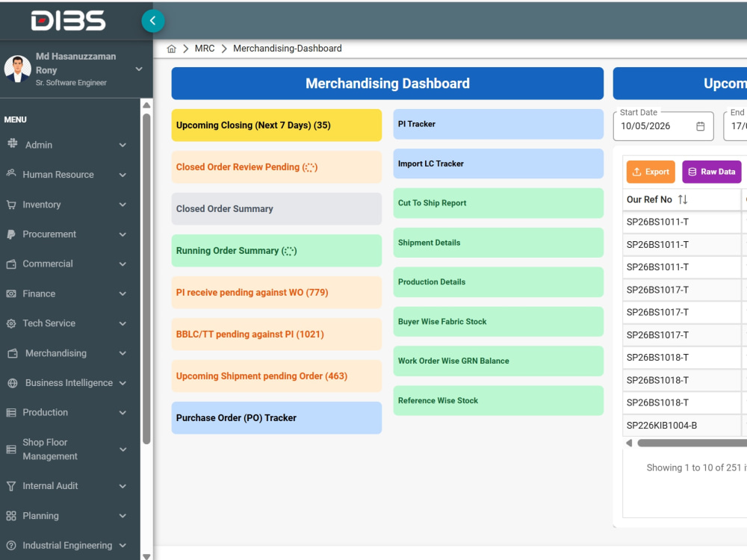Sort by Our Ref No column arrows
Viewport: 747px width, 560px height.
[x=683, y=199]
